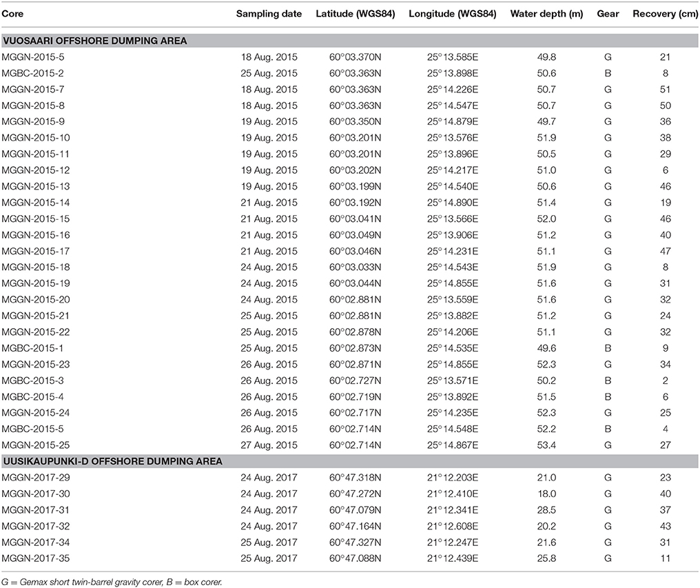Click core name MGGN-2017-35
This screenshot has width=700, height=588.
pos(36,558)
